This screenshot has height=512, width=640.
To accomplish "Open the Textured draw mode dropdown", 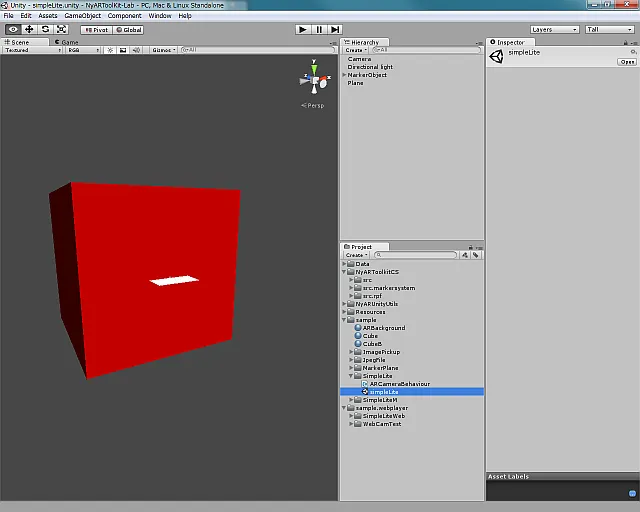I will 33,50.
